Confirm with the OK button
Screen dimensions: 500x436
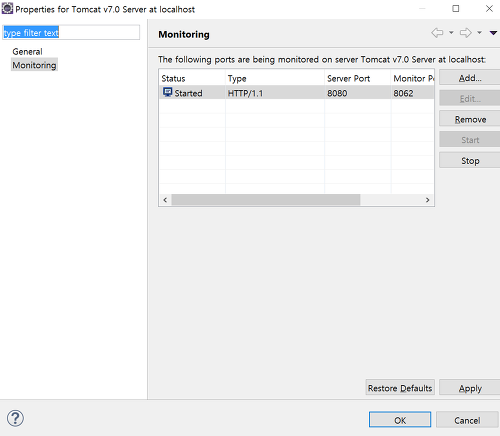click(400, 420)
